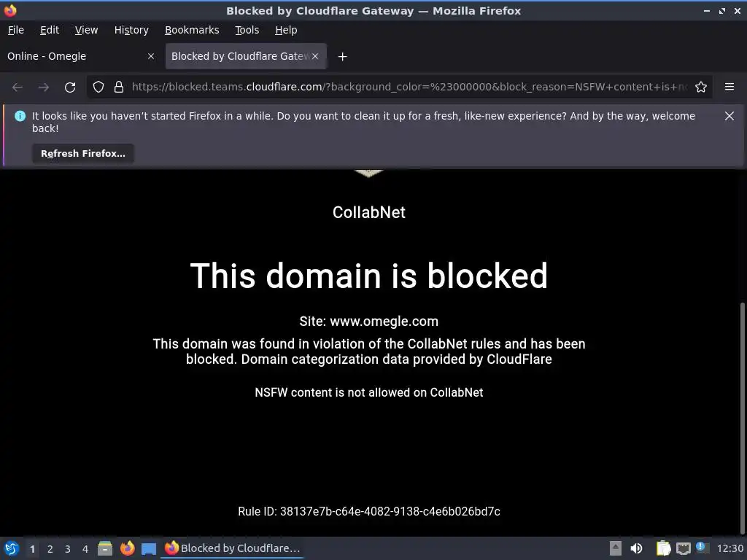Open the taskbar start menu icon
Screen dimensions: 747x560
[x=12, y=548]
